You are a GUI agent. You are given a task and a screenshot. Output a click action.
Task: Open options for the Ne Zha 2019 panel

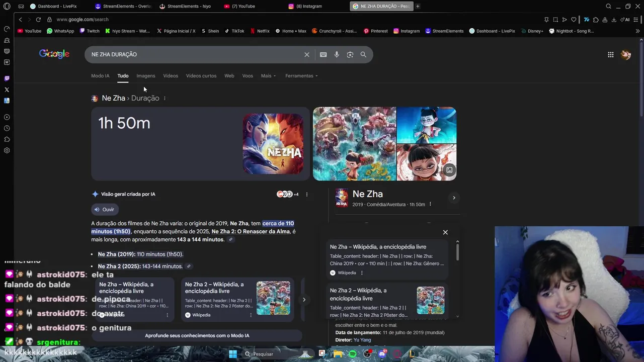tap(430, 204)
